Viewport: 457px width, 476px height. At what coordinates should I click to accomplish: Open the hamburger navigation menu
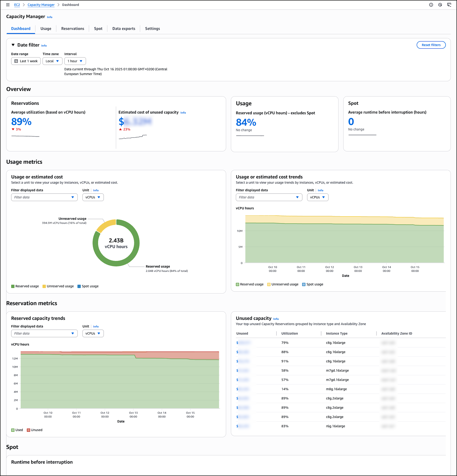coord(8,5)
